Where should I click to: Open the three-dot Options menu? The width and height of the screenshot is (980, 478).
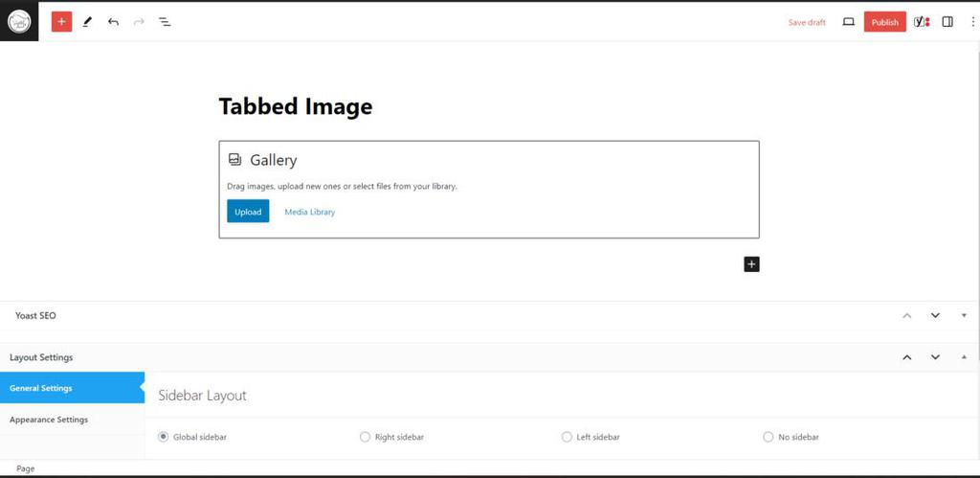coord(972,21)
